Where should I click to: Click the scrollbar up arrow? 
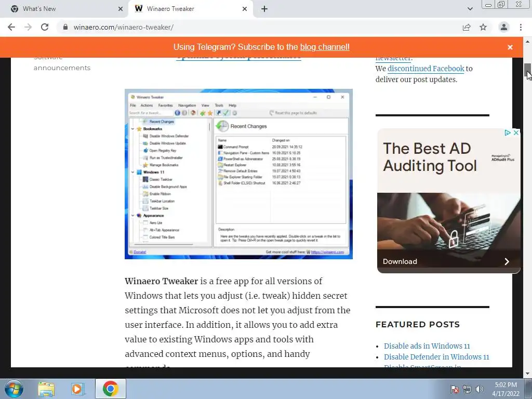tap(528, 42)
